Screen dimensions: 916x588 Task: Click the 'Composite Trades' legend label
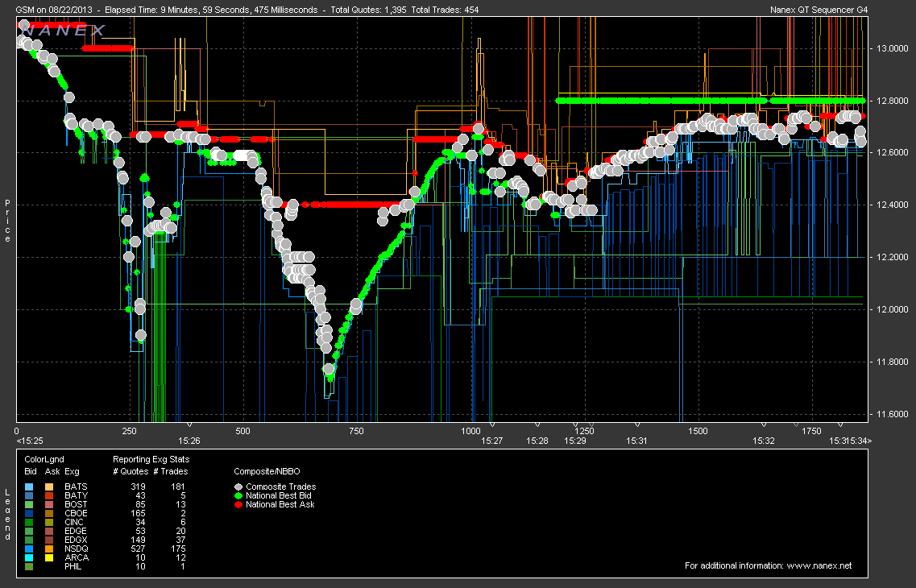tap(280, 487)
